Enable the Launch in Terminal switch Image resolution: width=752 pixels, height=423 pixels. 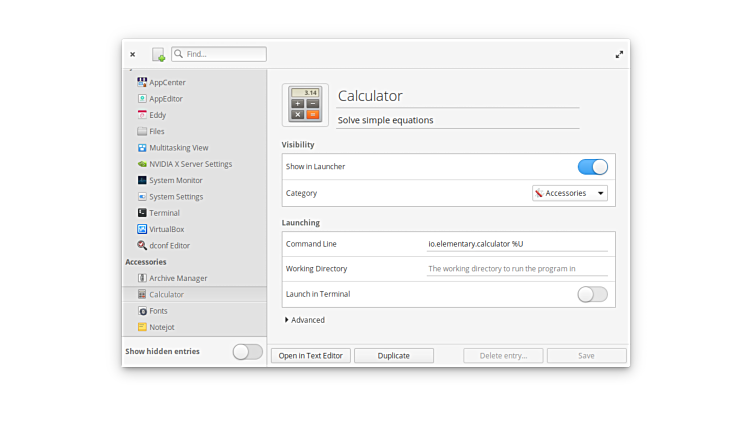(x=592, y=294)
